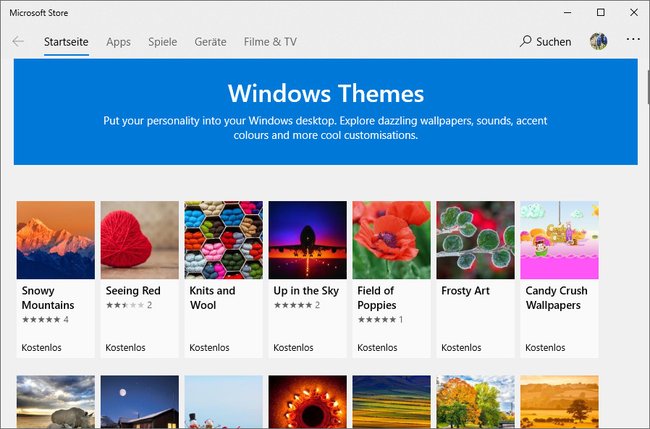
Task: Open the Snowy Mountains theme thumbnail
Action: click(x=56, y=240)
